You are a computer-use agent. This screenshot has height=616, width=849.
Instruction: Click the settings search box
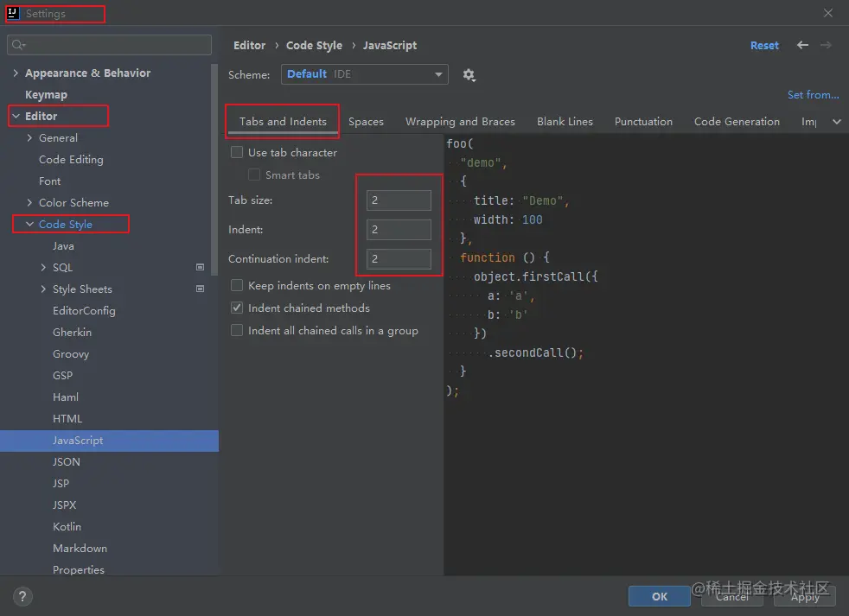[x=110, y=45]
